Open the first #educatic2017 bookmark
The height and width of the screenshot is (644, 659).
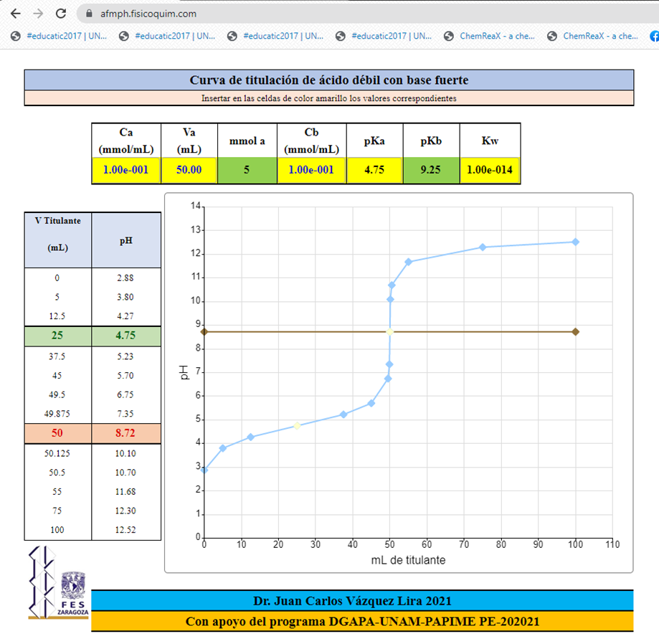click(60, 36)
